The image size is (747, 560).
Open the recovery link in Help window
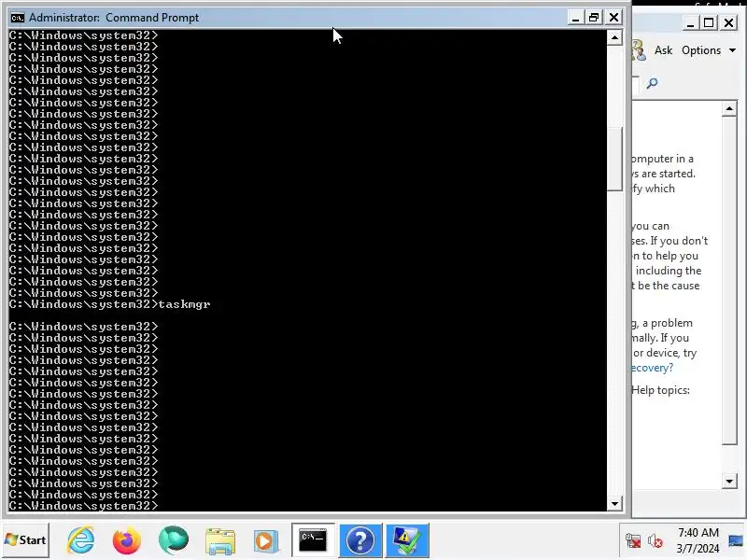(652, 368)
